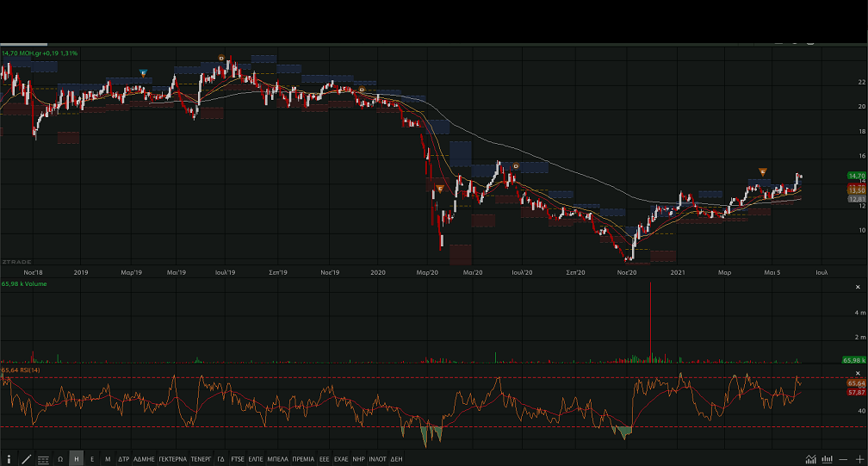Viewport: 868px width, 466px height.
Task: Close the RSI(14) indicator panel
Action: [x=858, y=373]
